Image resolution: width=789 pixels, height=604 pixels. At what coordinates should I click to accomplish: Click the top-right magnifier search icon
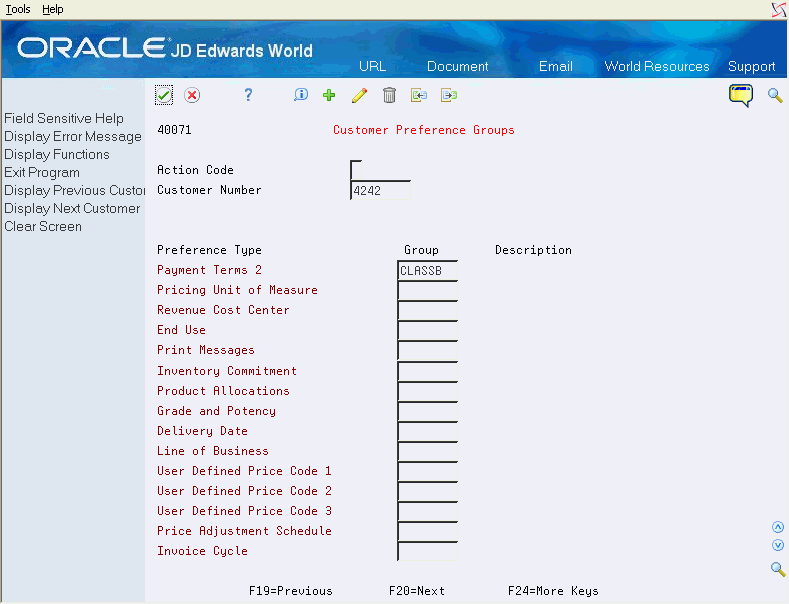[x=775, y=95]
